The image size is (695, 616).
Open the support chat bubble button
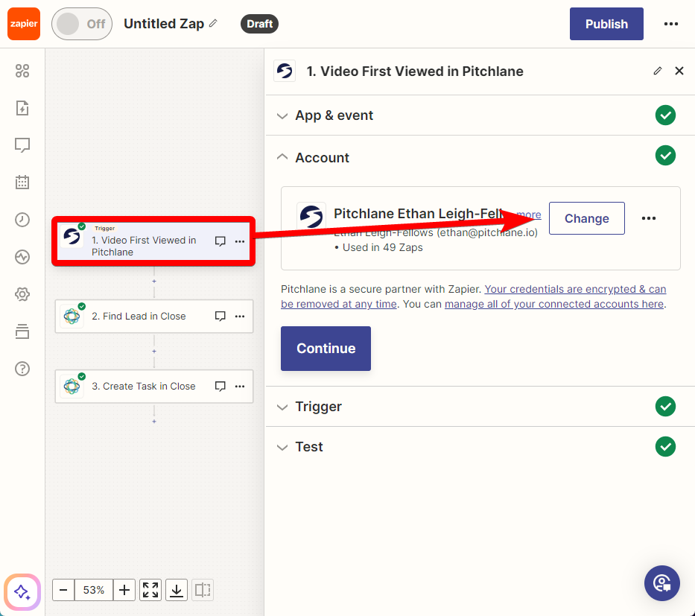661,583
